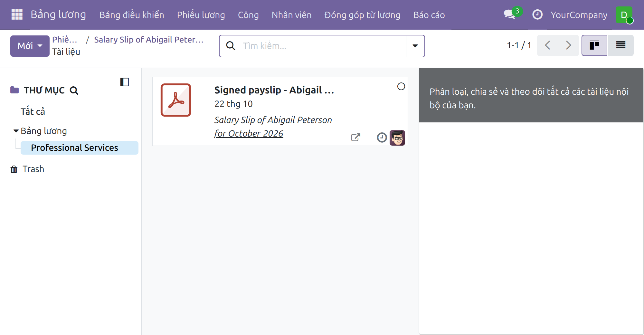Image resolution: width=644 pixels, height=335 pixels.
Task: Select the Signed payslip document circle
Action: pyautogui.click(x=401, y=86)
